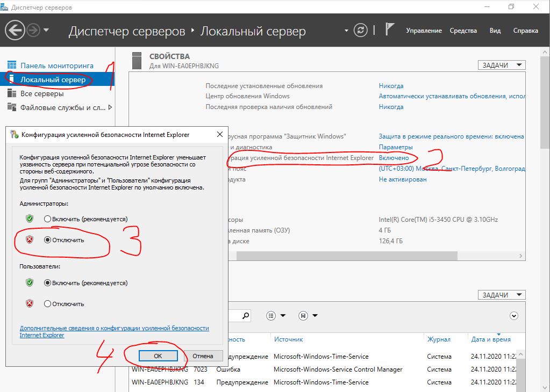Screen dimensions: 550x392
Task: Expand the events filter round chevron
Action: (514, 316)
